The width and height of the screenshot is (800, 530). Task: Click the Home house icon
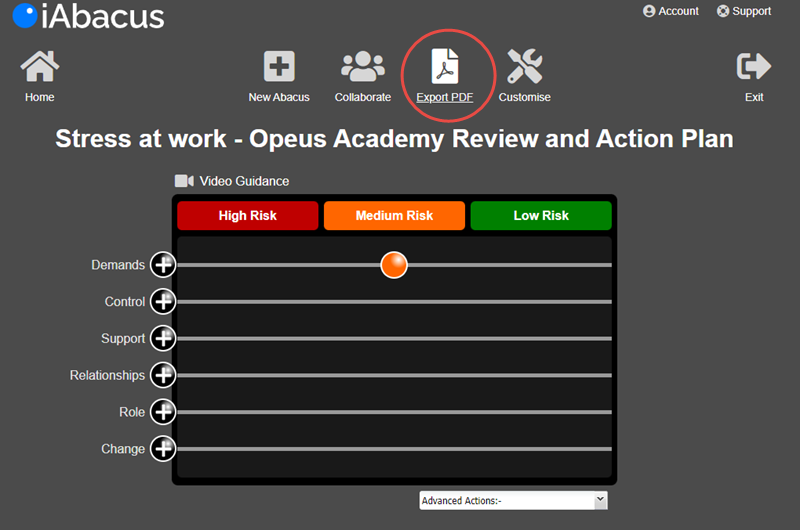pyautogui.click(x=40, y=66)
